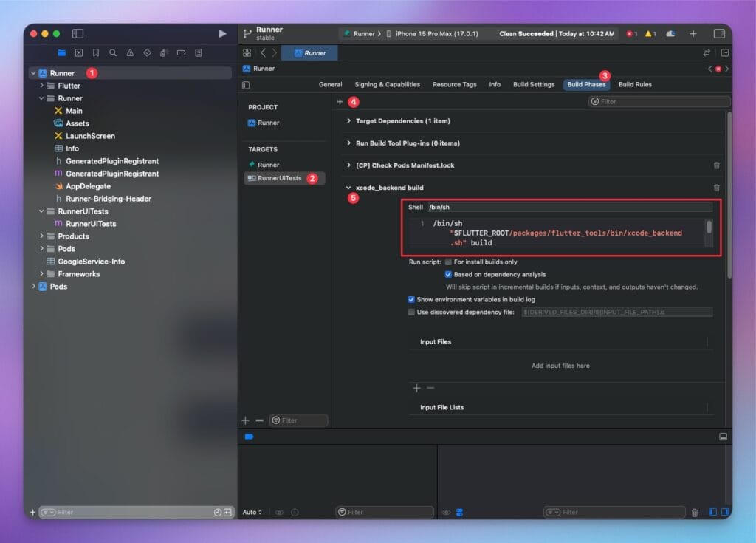
Task: Switch to Build Rules tab
Action: point(635,84)
